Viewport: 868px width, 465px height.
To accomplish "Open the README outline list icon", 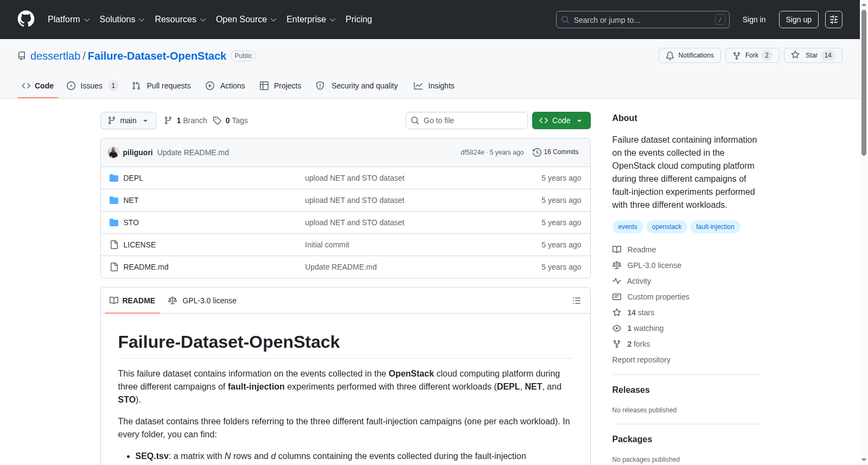I will (577, 301).
